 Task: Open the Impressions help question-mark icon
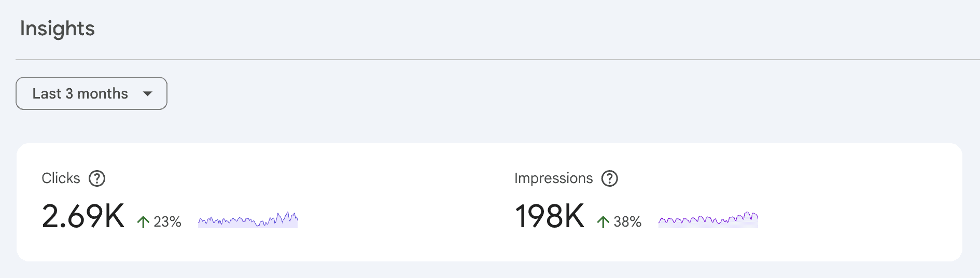point(609,178)
